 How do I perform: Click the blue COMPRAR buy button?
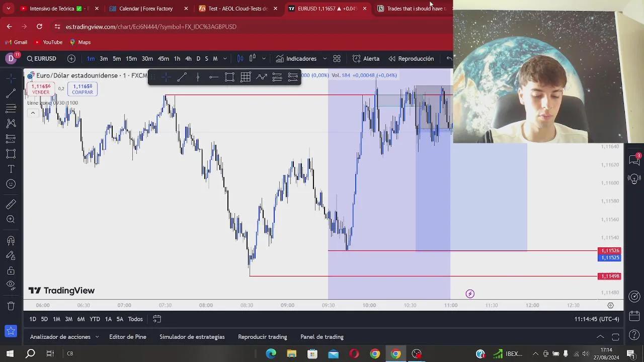pos(83,89)
